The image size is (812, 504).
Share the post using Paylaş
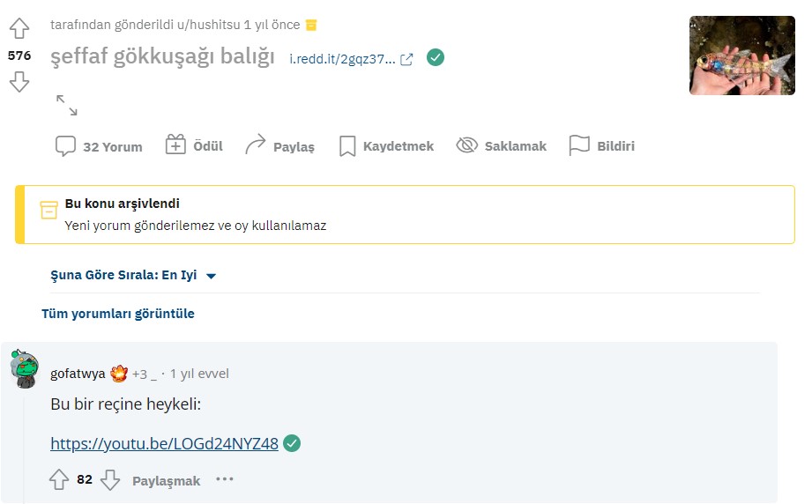pos(279,146)
